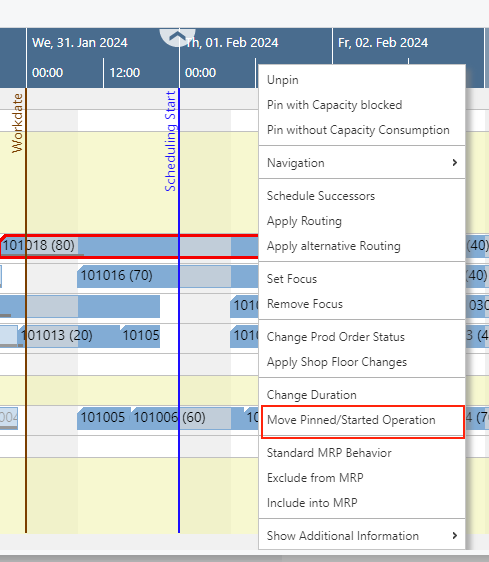Expand the Navigation submenu arrow

455,163
